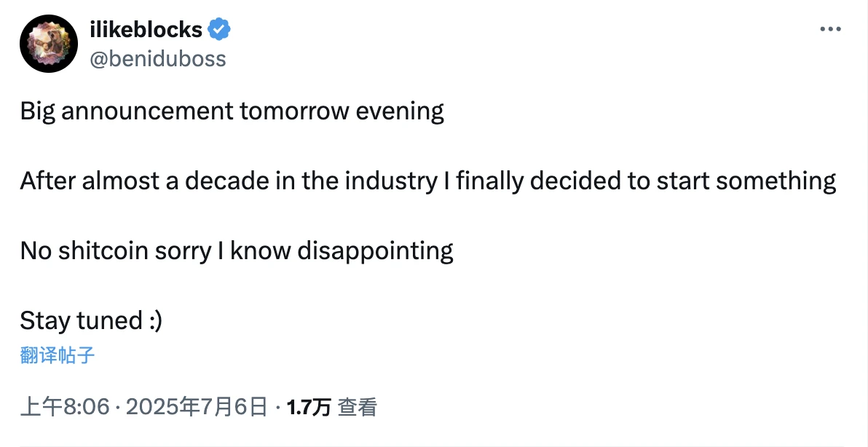Open additional post settings via ellipsis
This screenshot has width=868, height=447.
click(x=830, y=28)
